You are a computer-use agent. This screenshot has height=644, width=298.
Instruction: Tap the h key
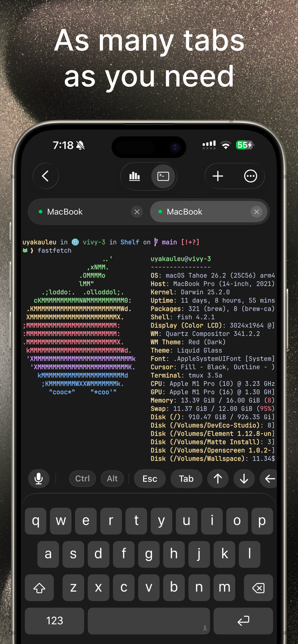(x=174, y=554)
